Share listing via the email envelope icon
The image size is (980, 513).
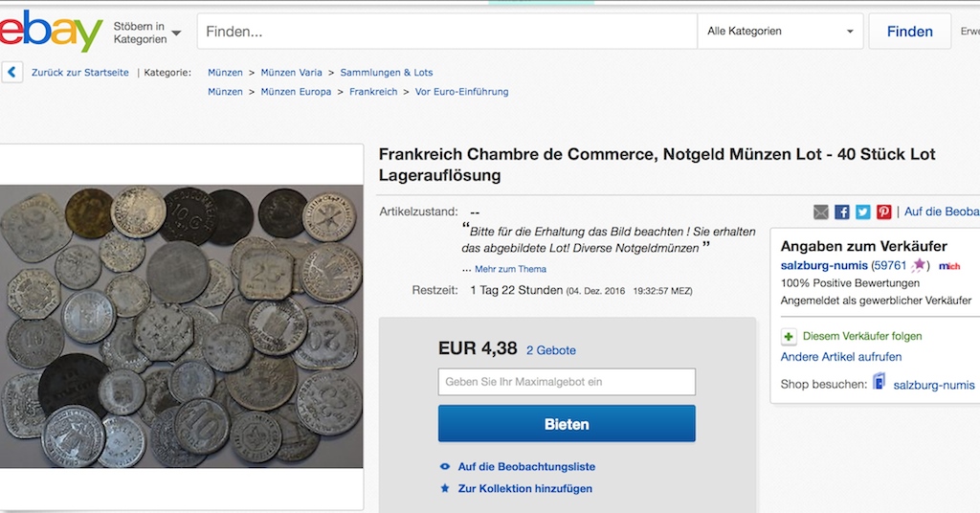pyautogui.click(x=820, y=212)
